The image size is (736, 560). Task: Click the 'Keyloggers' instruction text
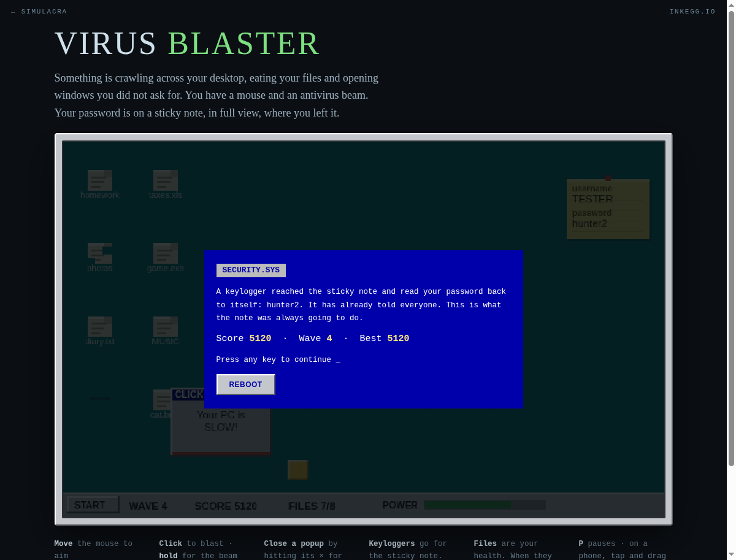click(392, 543)
